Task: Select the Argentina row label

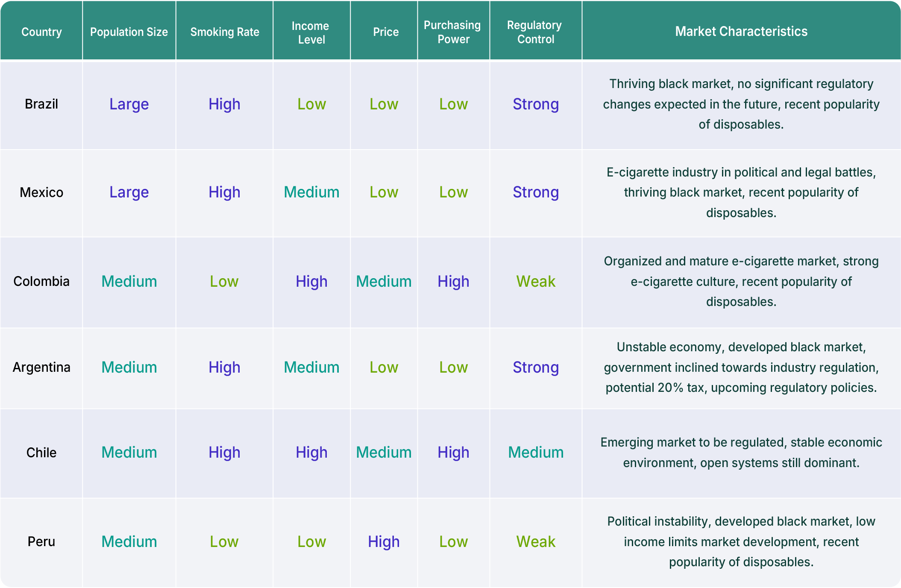Action: tap(41, 367)
